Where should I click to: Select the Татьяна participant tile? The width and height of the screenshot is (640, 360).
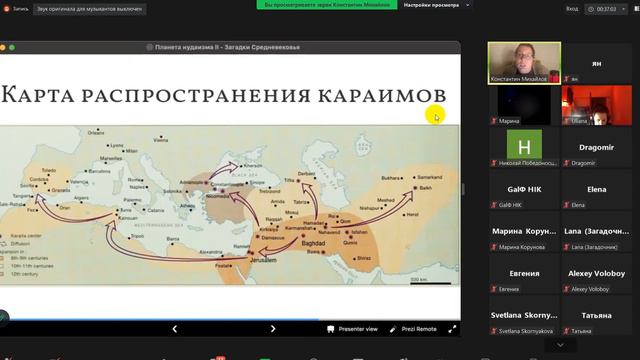pos(596,316)
